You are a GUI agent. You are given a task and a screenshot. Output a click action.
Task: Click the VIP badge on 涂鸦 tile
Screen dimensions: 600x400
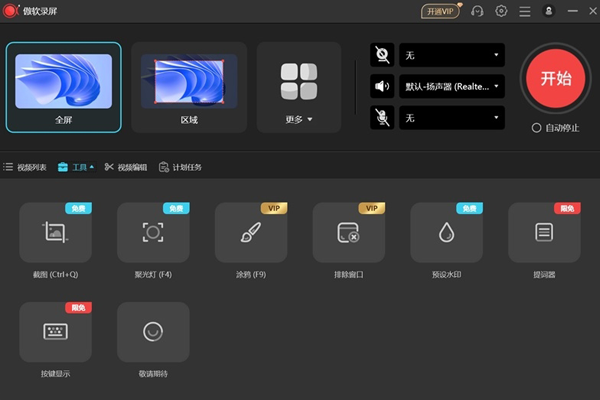[x=274, y=208]
